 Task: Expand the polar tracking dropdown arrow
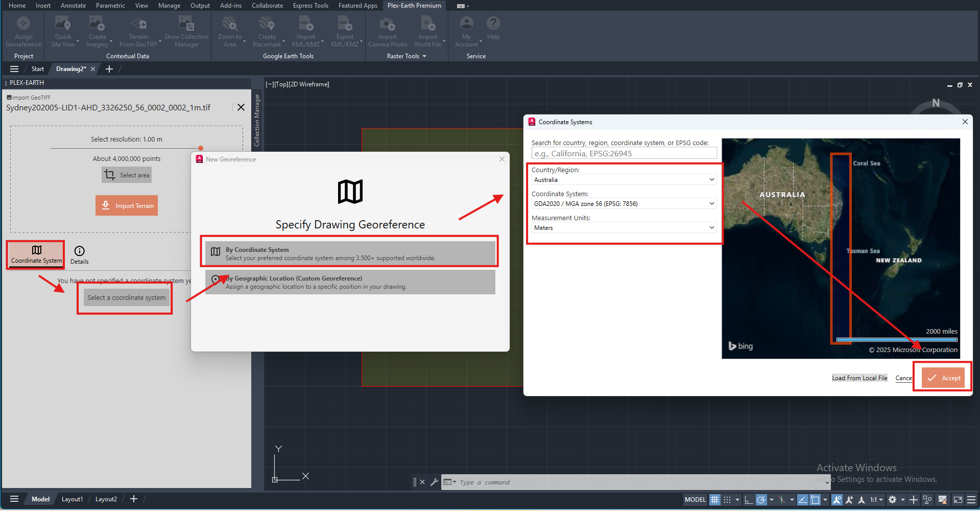click(x=771, y=500)
